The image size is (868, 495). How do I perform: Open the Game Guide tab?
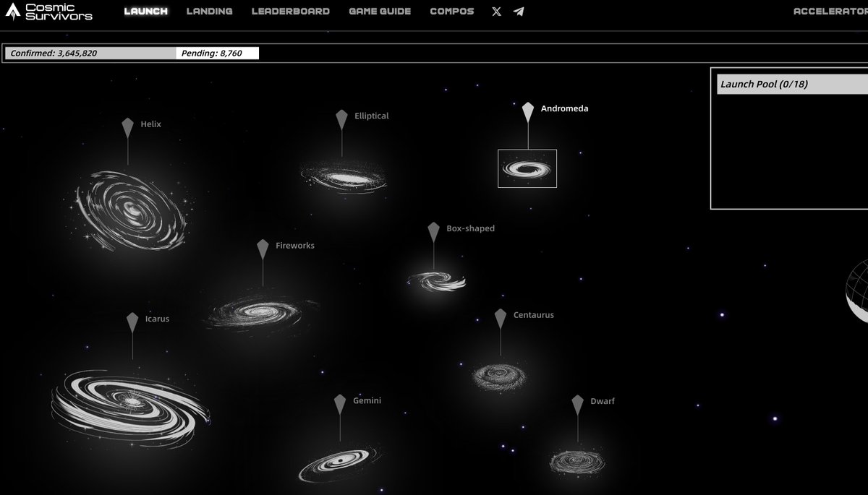coord(380,12)
